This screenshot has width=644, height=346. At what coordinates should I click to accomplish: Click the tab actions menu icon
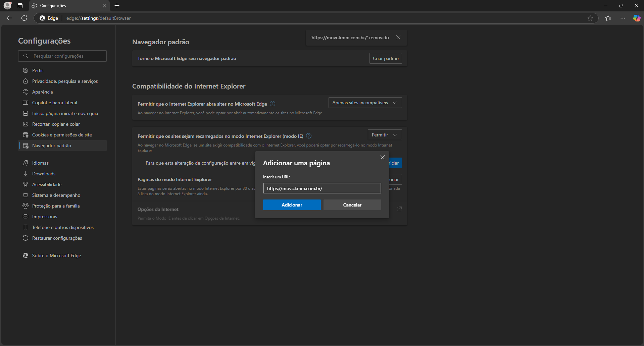point(20,6)
